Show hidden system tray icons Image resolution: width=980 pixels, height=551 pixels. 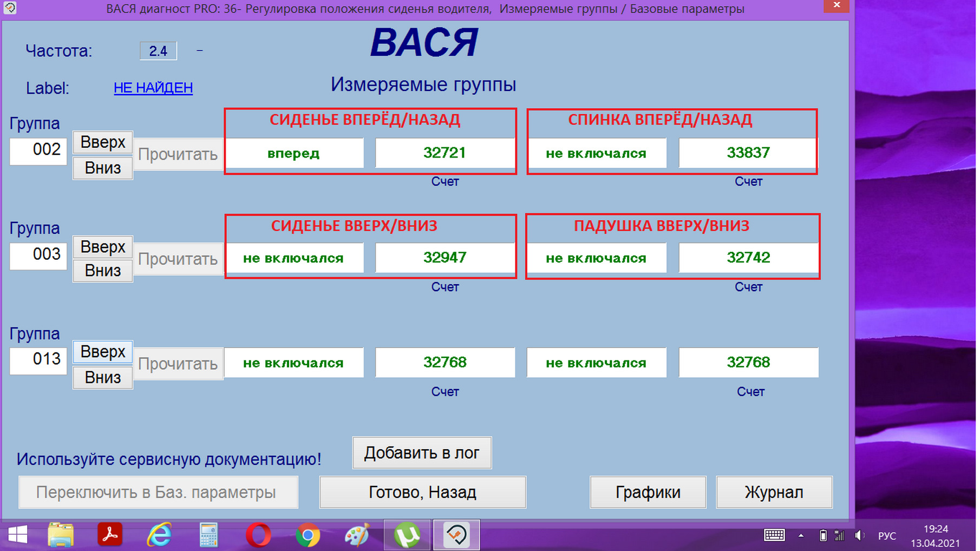point(801,536)
